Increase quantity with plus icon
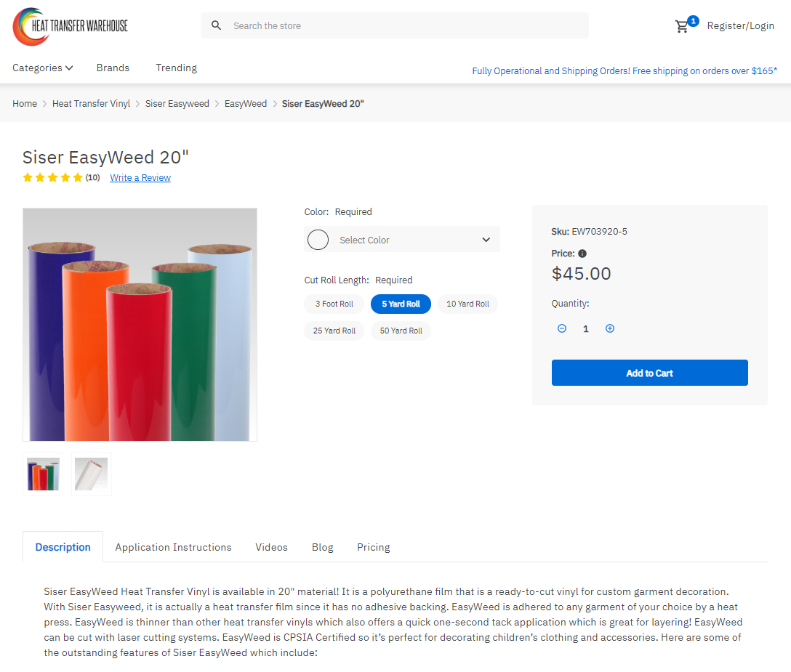This screenshot has width=791, height=672. (610, 328)
